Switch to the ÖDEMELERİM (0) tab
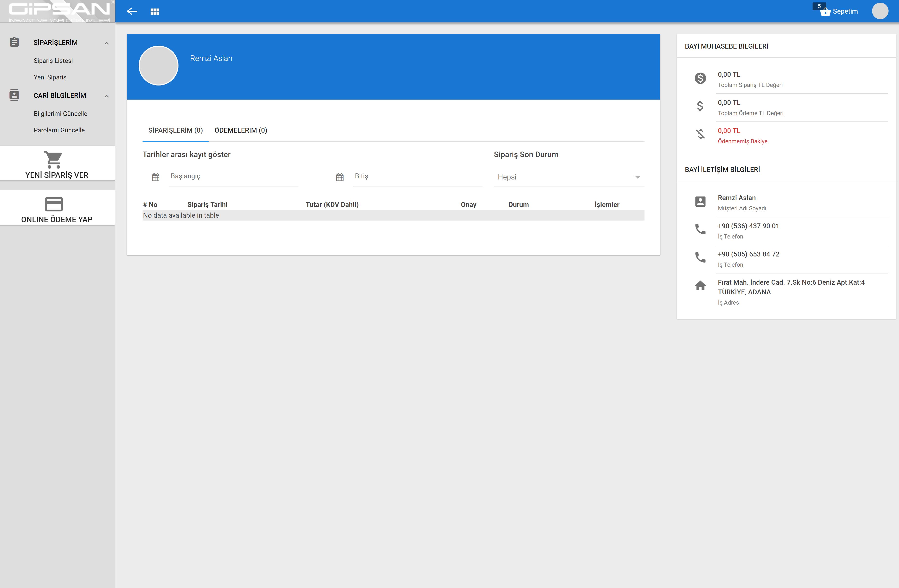The height and width of the screenshot is (588, 899). click(241, 130)
